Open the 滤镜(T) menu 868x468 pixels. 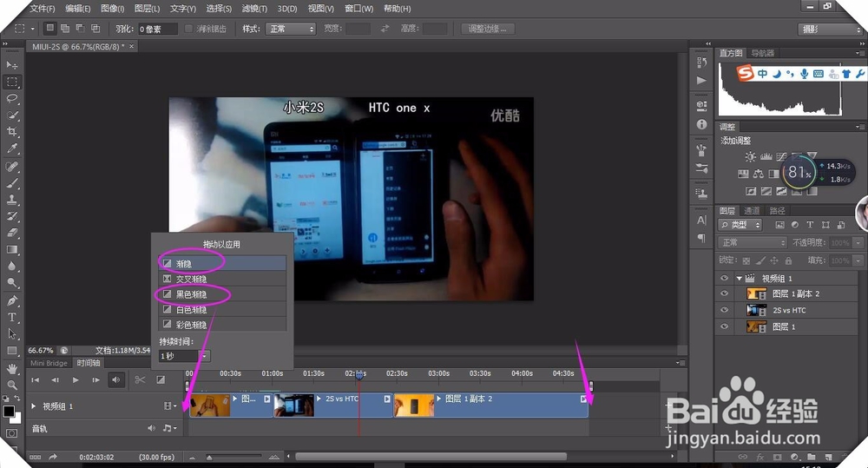pos(254,9)
